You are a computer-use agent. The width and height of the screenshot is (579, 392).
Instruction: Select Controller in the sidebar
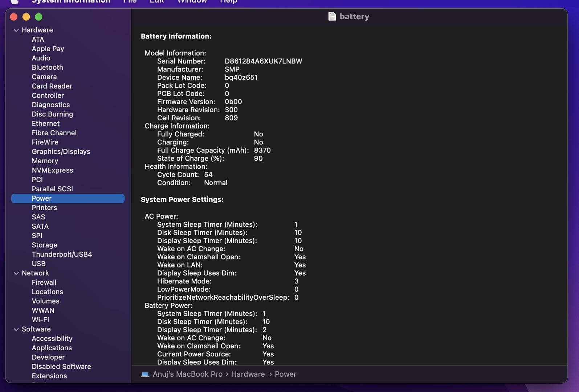point(48,95)
